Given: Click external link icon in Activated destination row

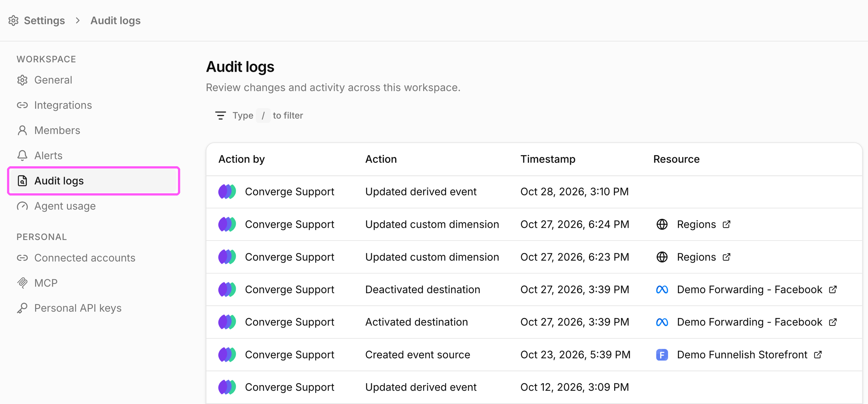Looking at the screenshot, I should [833, 322].
